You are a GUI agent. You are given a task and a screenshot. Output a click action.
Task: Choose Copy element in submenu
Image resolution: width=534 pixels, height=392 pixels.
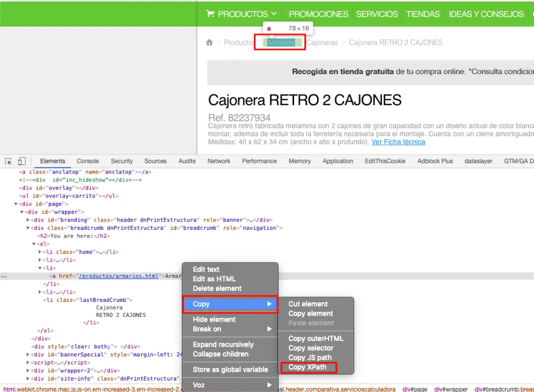pos(316,313)
